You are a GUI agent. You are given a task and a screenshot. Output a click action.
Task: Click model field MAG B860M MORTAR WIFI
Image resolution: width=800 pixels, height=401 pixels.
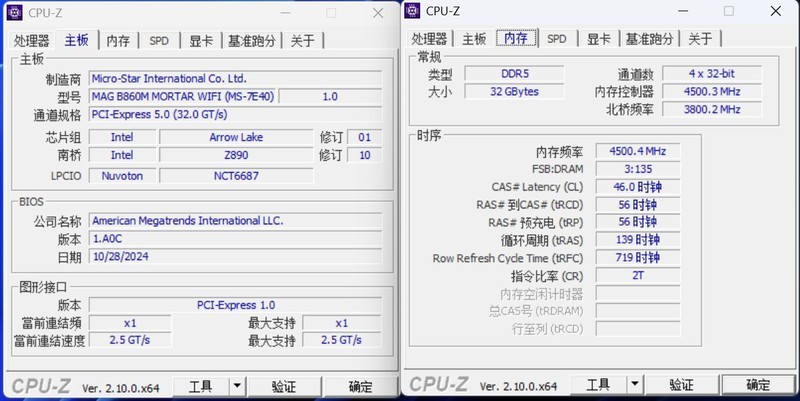coord(183,96)
